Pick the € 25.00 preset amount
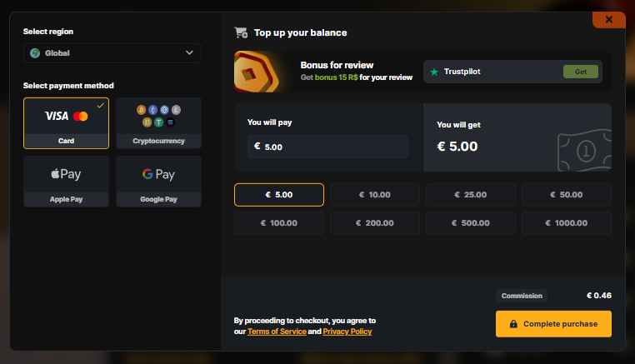The width and height of the screenshot is (635, 364). 470,195
